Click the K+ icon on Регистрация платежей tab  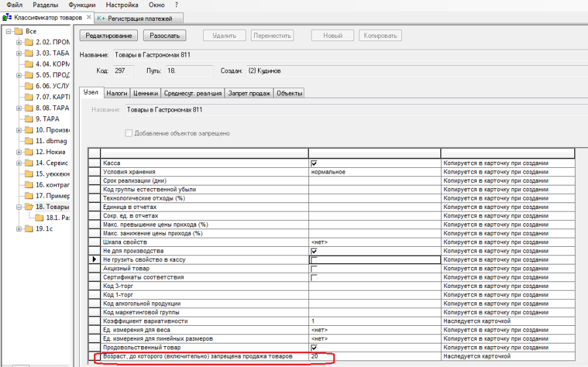pos(101,18)
